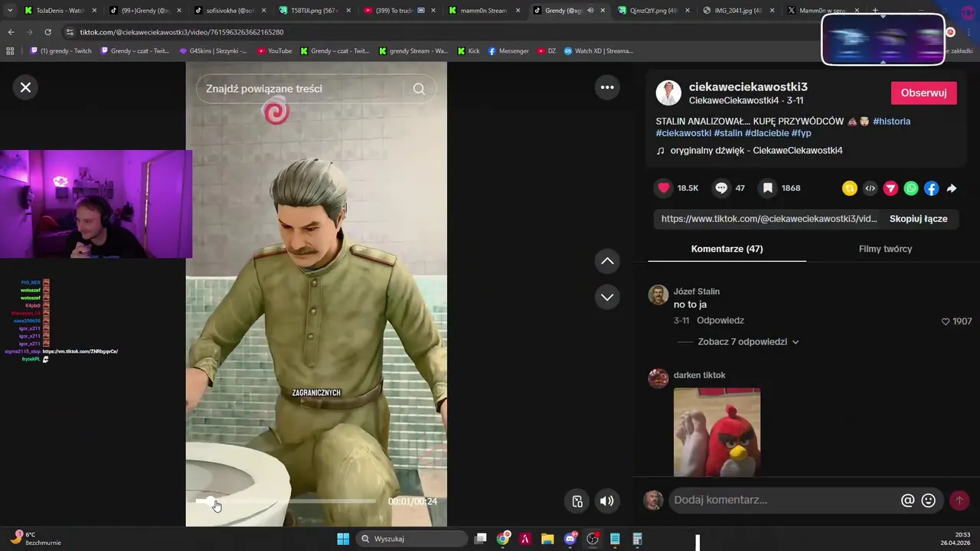Reply to Józef Stalin's comment via Odpowiedz
Screen dimensions: 980x551
pyautogui.click(x=720, y=321)
